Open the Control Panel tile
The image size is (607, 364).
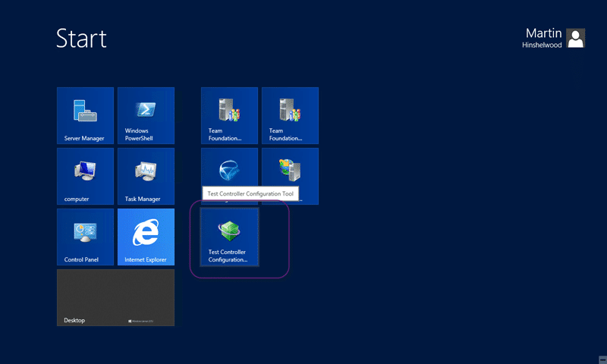[x=85, y=237]
